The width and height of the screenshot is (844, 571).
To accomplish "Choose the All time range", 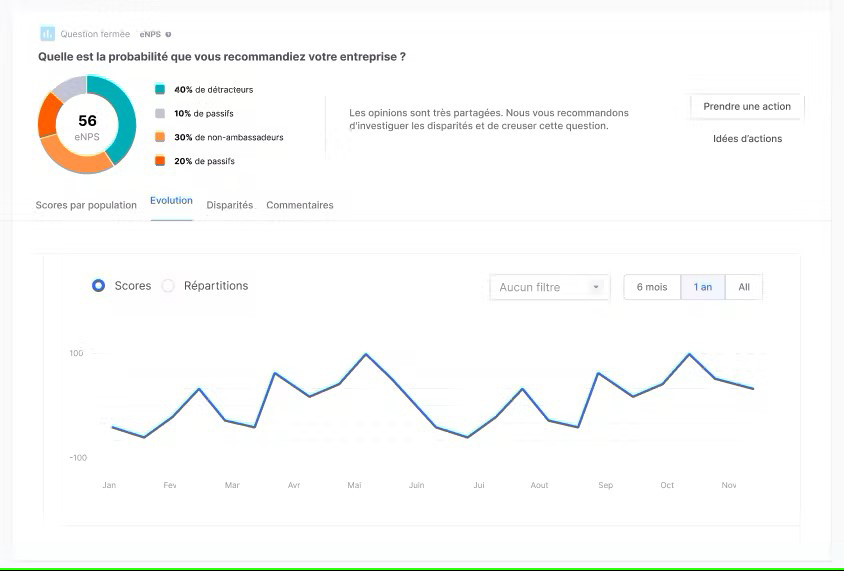I will 744,287.
